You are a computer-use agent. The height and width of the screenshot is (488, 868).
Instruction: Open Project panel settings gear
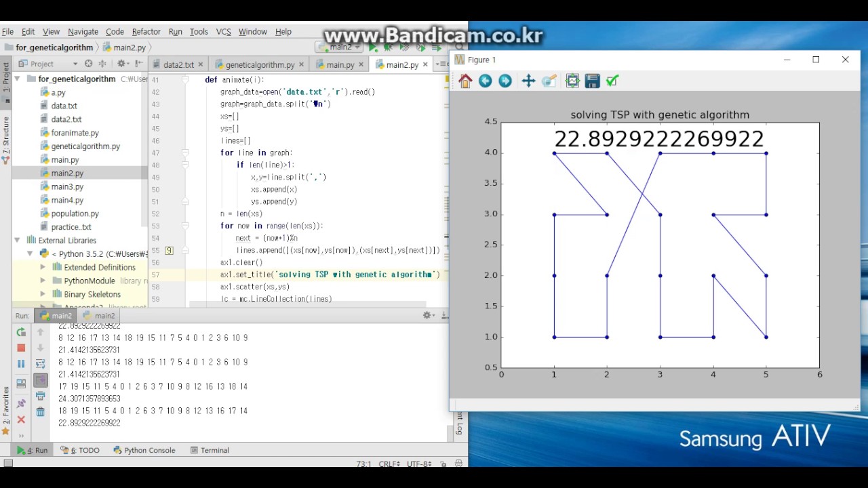coord(123,64)
